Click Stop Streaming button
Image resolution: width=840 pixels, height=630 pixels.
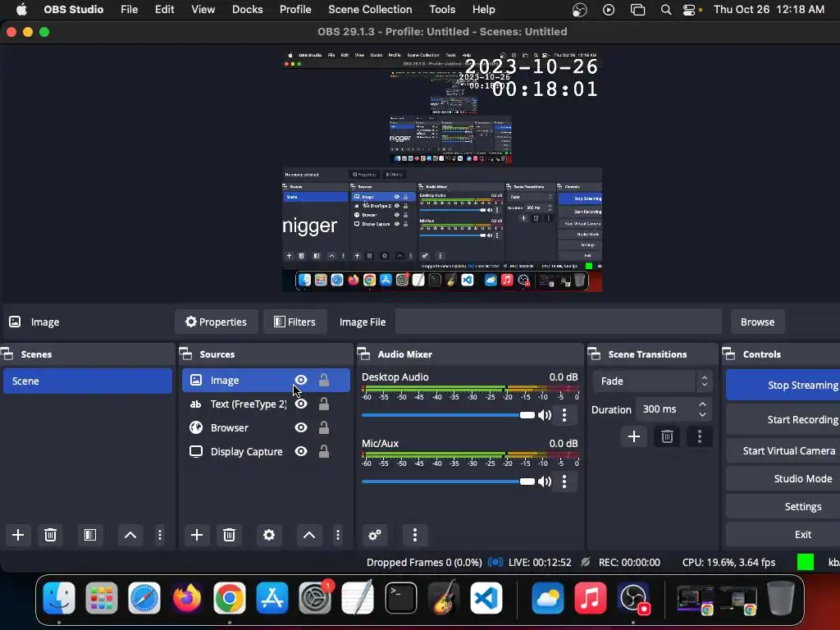[783, 386]
